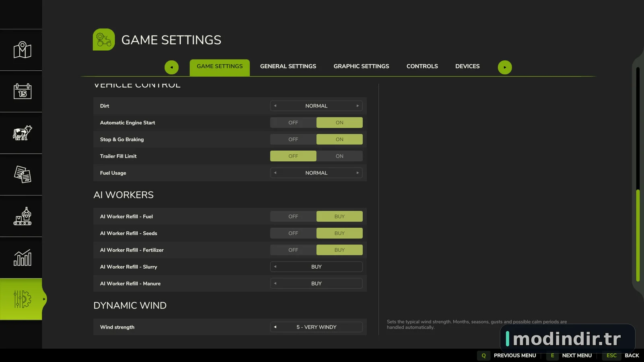Click the AI WORKERS section heading
Screen dimensions: 644x362
click(x=124, y=195)
